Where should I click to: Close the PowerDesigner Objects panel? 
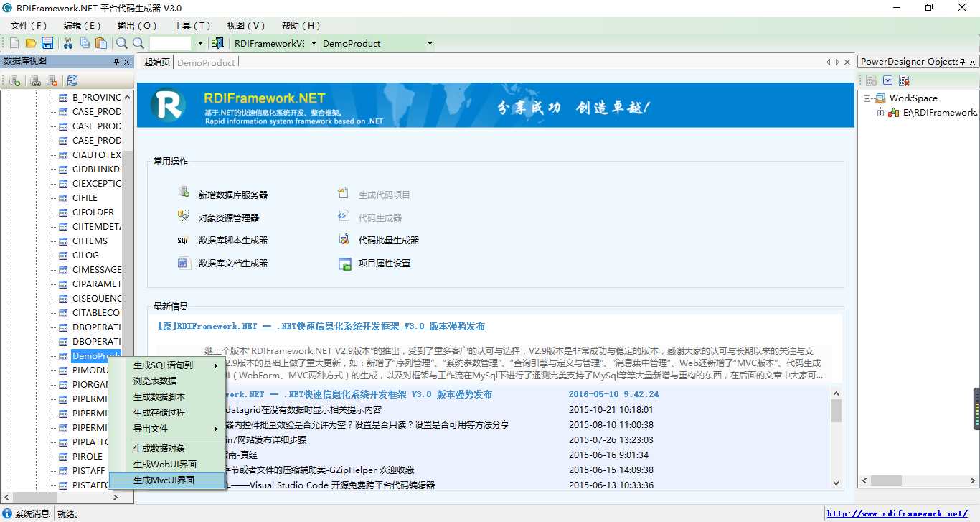973,62
